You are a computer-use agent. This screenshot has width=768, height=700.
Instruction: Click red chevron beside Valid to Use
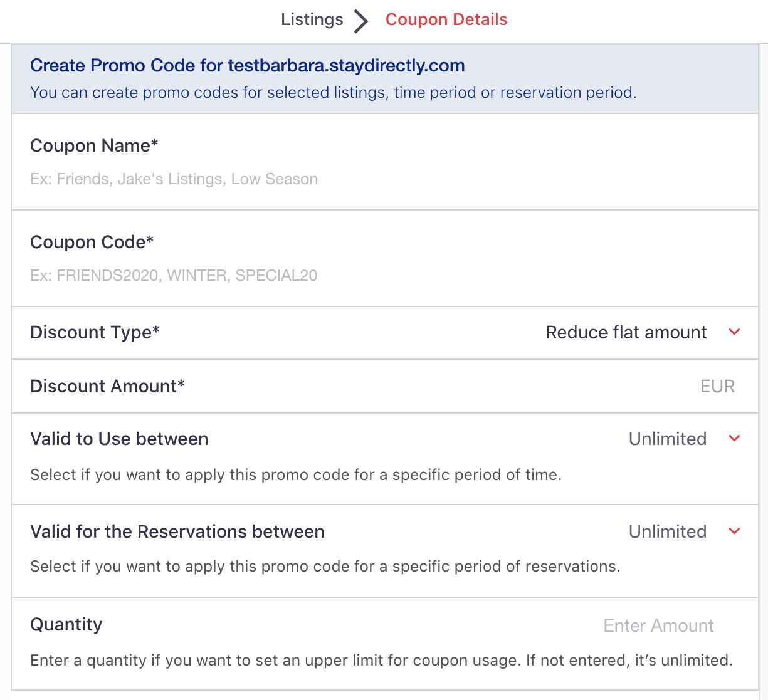pyautogui.click(x=735, y=438)
